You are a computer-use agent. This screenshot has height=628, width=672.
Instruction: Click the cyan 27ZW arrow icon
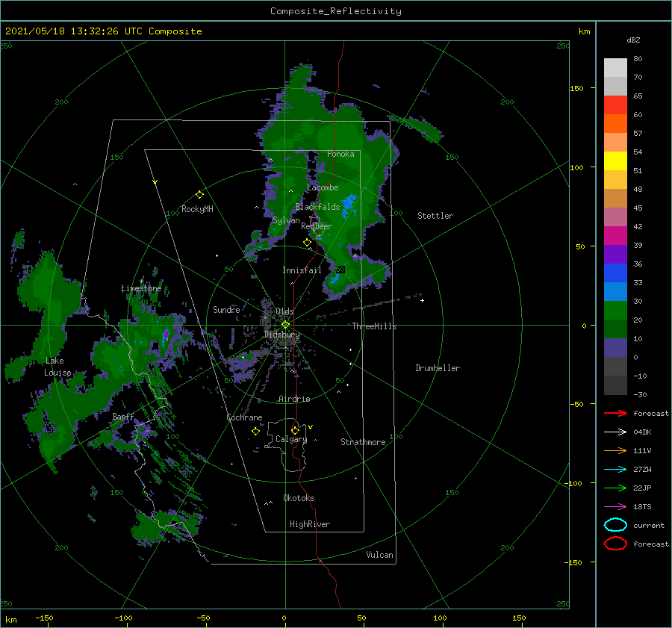pyautogui.click(x=615, y=470)
